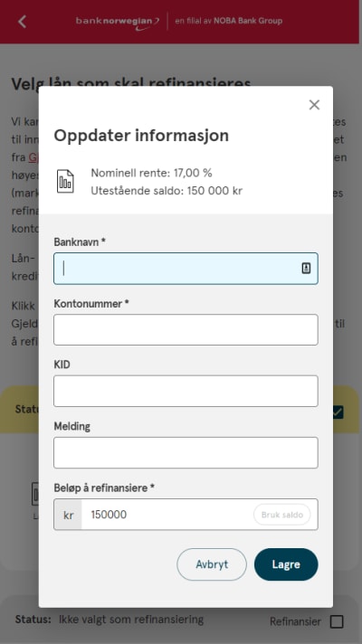362x644 pixels.
Task: Click the Oppdater informasjon heading
Action: pyautogui.click(x=141, y=135)
